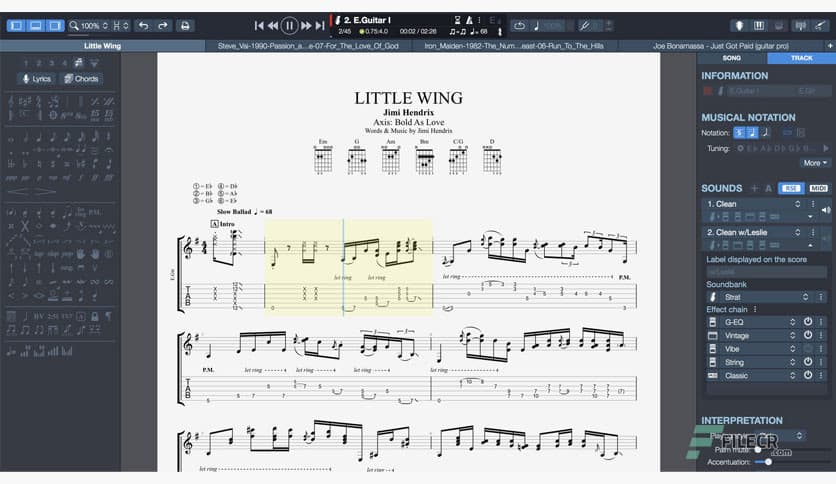The height and width of the screenshot is (484, 836).
Task: Open the More dropdown under Musical Notation
Action: pyautogui.click(x=815, y=163)
